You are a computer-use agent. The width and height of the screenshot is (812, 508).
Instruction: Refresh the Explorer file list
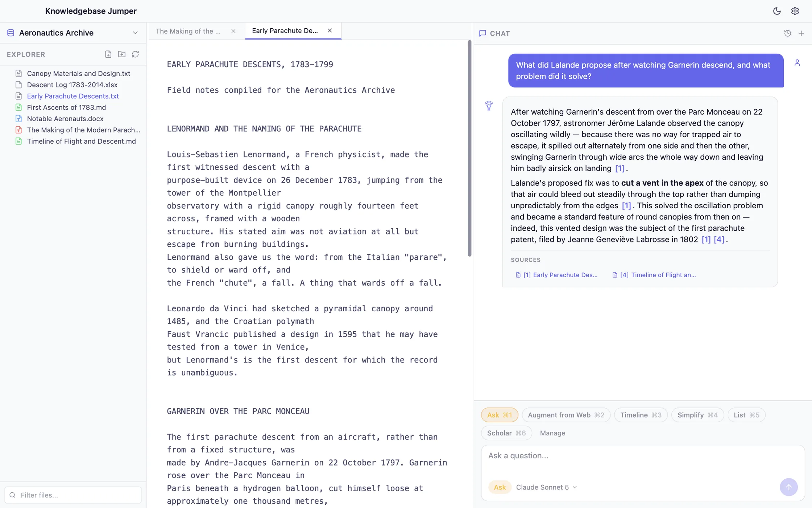click(135, 54)
